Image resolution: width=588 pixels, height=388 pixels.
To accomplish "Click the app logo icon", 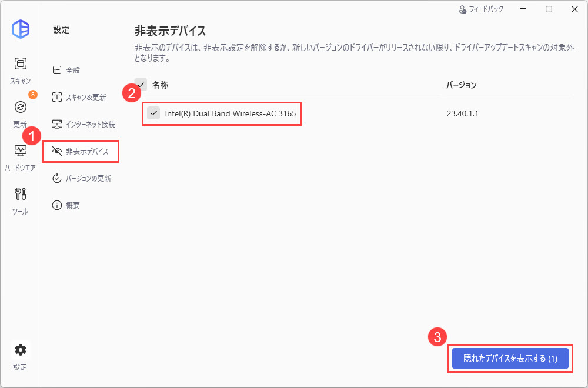I will click(20, 29).
